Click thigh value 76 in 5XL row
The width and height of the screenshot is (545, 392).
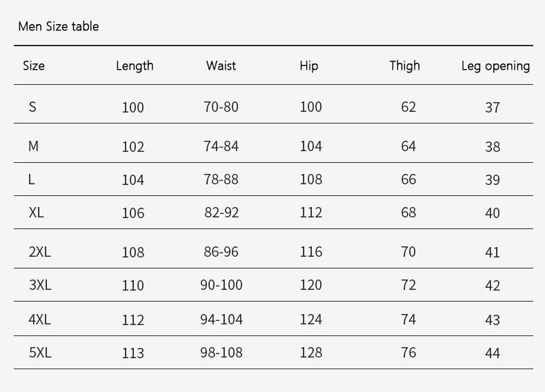click(408, 353)
